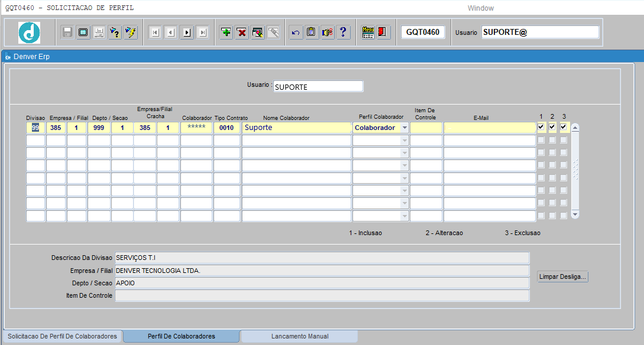Image resolution: width=644 pixels, height=345 pixels.
Task: Click the Denver Erp title bar icon
Action: click(x=8, y=57)
